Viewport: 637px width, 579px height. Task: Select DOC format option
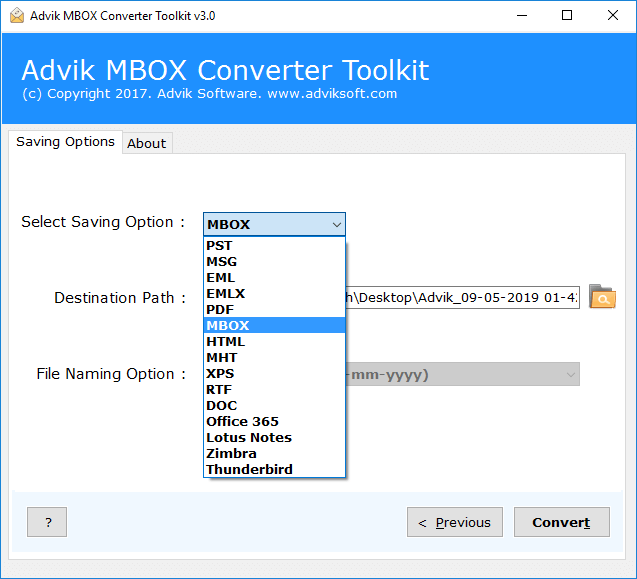(274, 406)
